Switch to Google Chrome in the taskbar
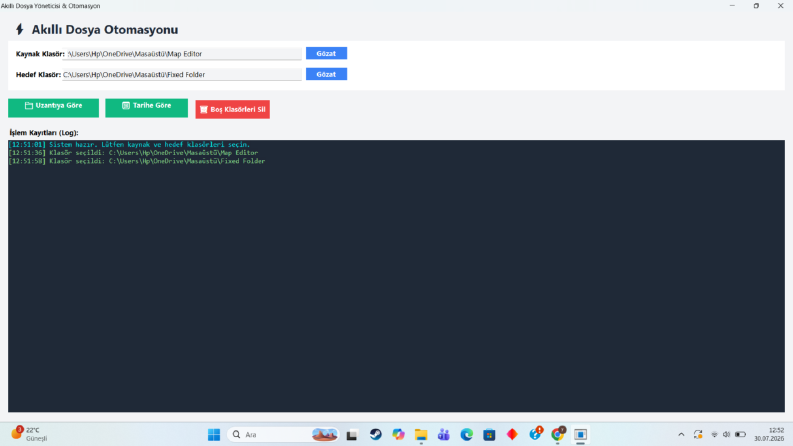Image resolution: width=793 pixels, height=446 pixels. click(x=558, y=434)
